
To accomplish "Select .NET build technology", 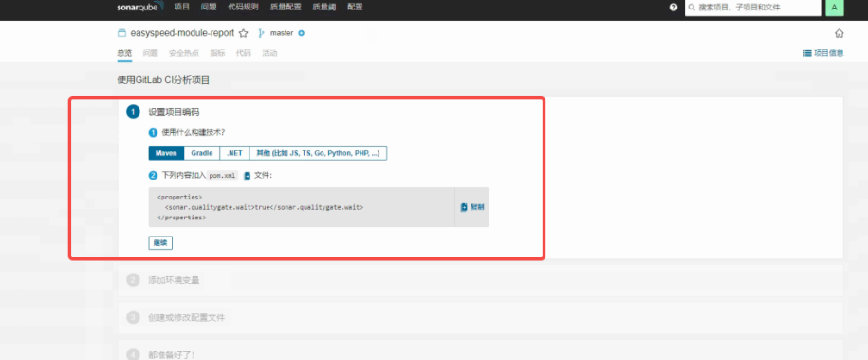I will [x=234, y=153].
